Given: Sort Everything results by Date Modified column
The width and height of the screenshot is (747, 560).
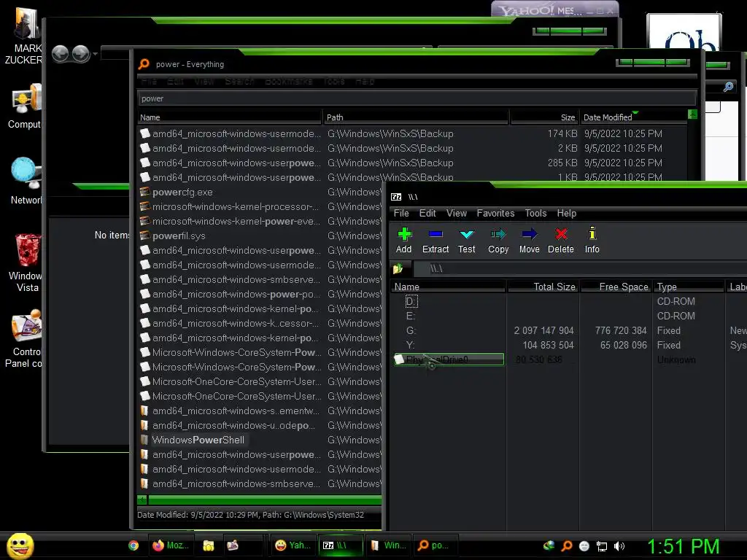Looking at the screenshot, I should pos(633,117).
